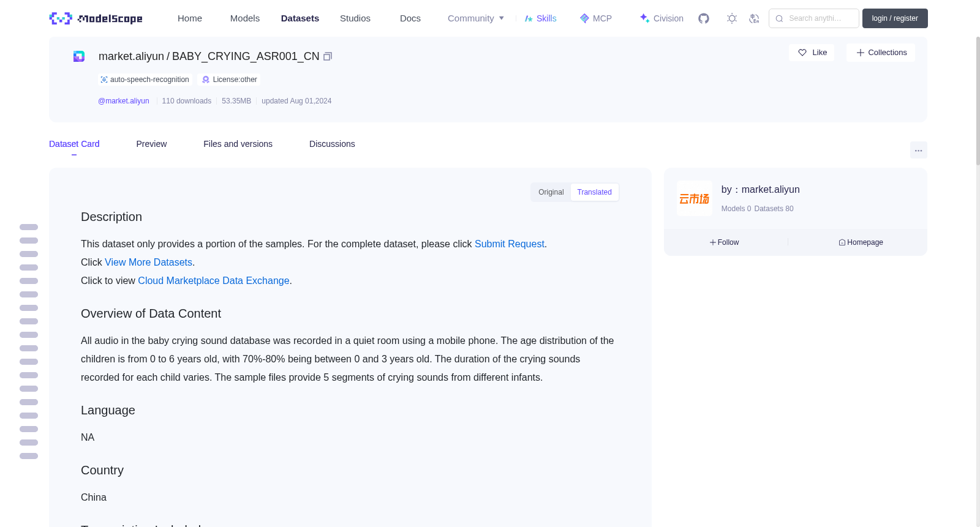This screenshot has height=527, width=980.
Task: Go to the Datasets nav item
Action: click(300, 18)
